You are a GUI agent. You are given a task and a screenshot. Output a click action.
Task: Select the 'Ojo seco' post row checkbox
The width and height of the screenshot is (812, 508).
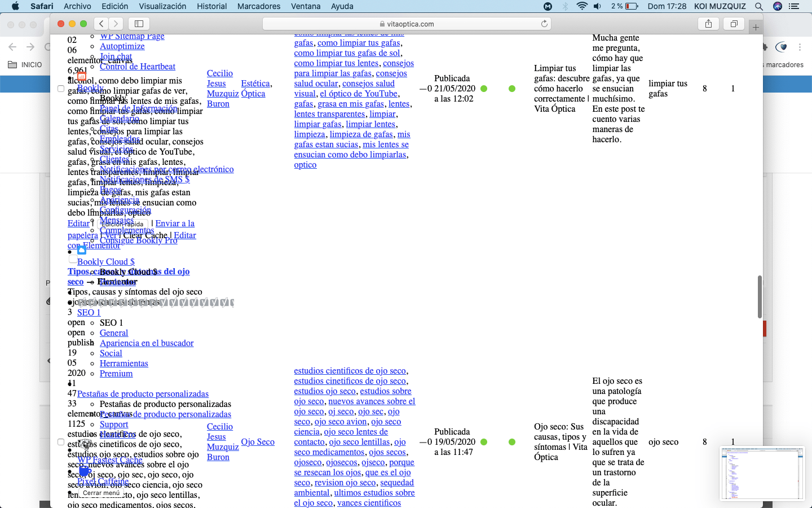pos(61,442)
